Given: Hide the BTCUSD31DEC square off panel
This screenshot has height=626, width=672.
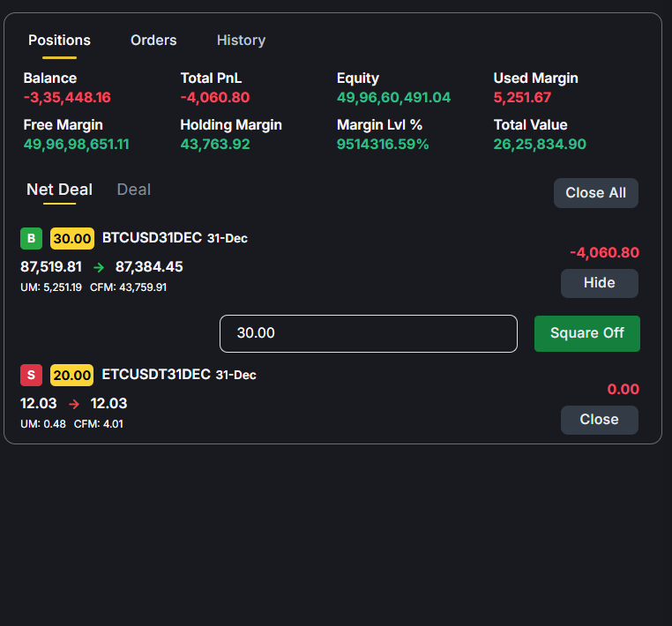Looking at the screenshot, I should click(599, 283).
